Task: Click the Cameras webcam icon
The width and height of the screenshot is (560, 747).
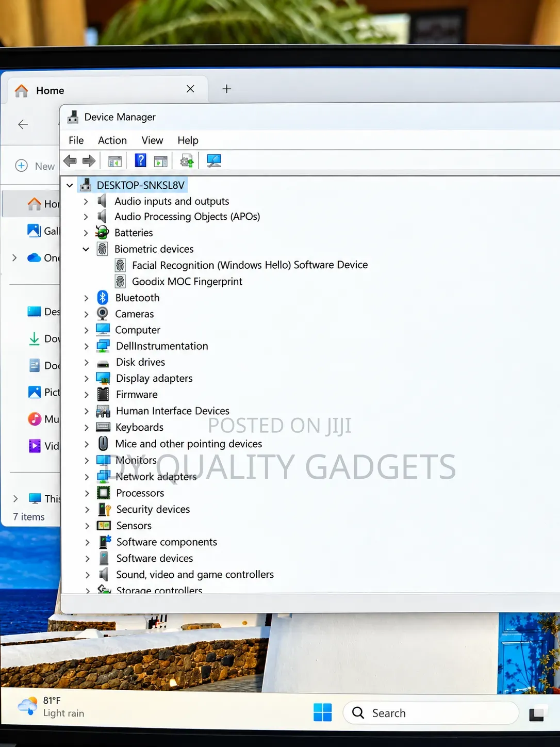Action: coord(103,314)
